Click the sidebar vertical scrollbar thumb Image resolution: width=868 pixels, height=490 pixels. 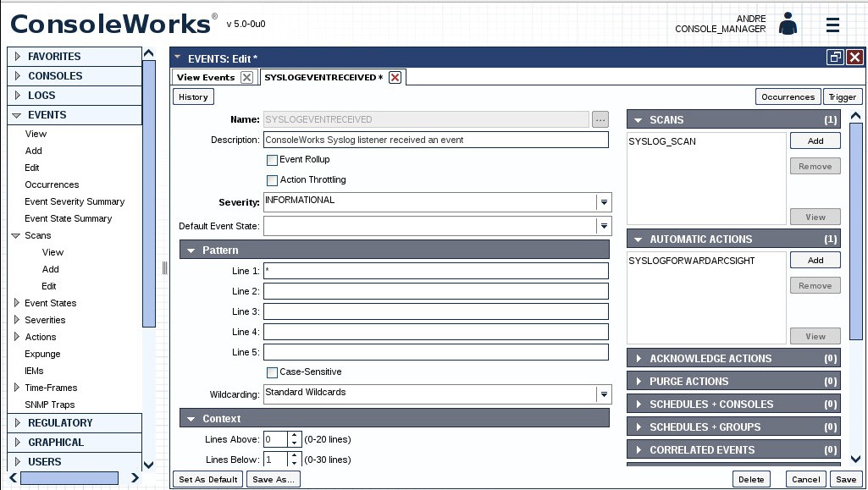[x=148, y=194]
